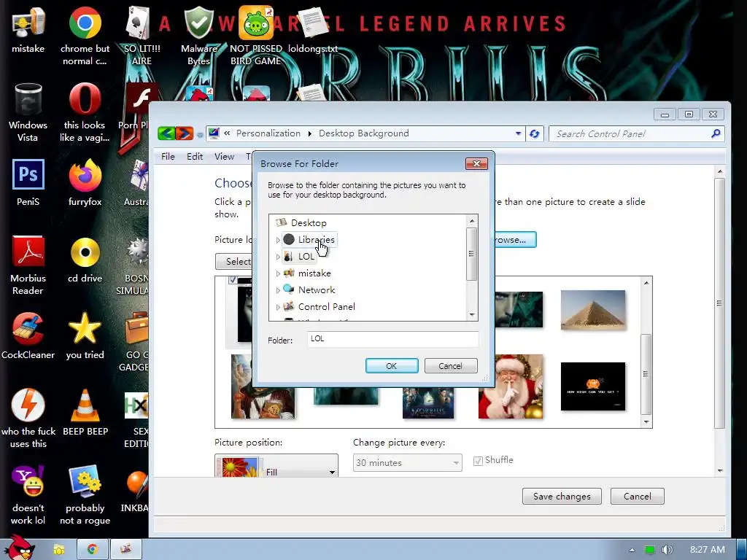Select Desktop in the folder tree
The image size is (747, 560).
click(309, 223)
